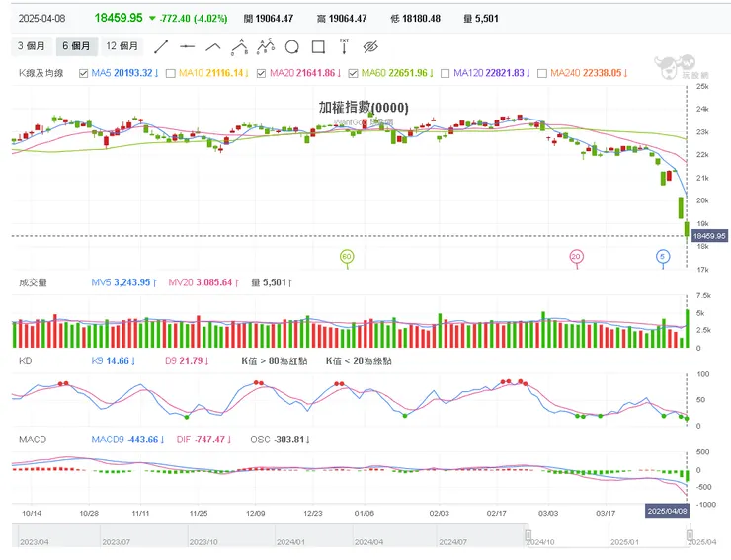Select the circle drawing tool
This screenshot has height=560, width=731.
click(291, 46)
